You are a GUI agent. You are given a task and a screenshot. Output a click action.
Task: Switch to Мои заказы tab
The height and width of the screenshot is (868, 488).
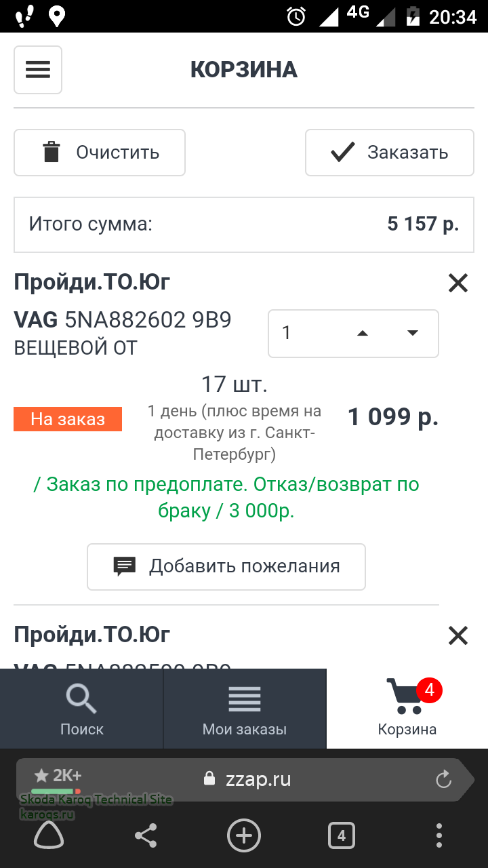(x=245, y=709)
